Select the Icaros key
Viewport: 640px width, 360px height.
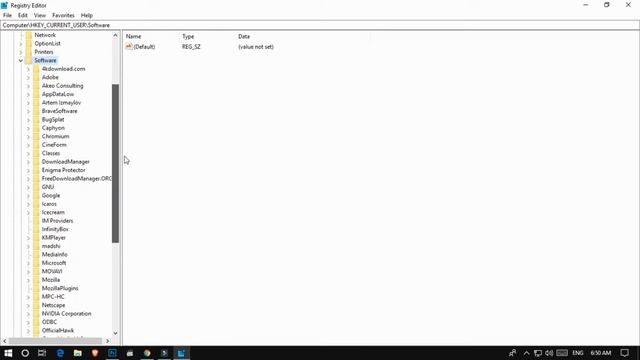tap(49, 204)
